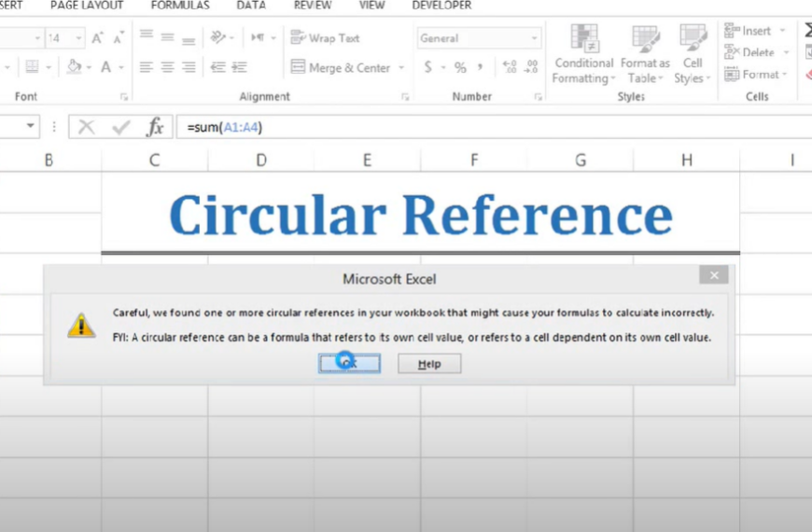Apply Percent Style format

[x=460, y=67]
